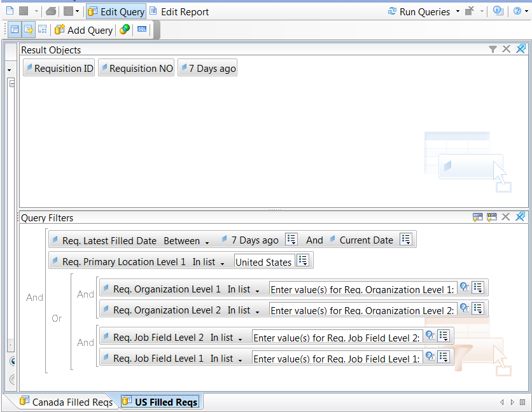This screenshot has height=412, width=532.
Task: Select the Requisition ID result object
Action: tap(59, 68)
